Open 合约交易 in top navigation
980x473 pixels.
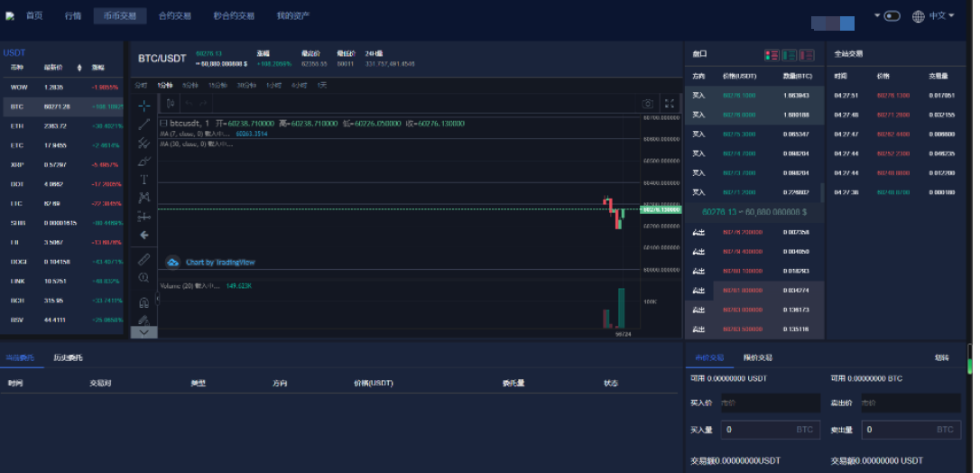[x=174, y=16]
